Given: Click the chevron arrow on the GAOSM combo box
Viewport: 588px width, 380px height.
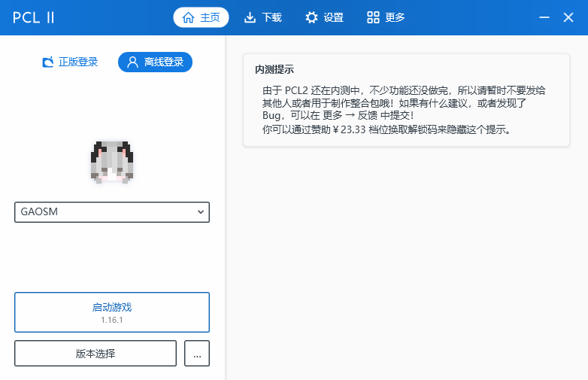Looking at the screenshot, I should click(x=201, y=212).
